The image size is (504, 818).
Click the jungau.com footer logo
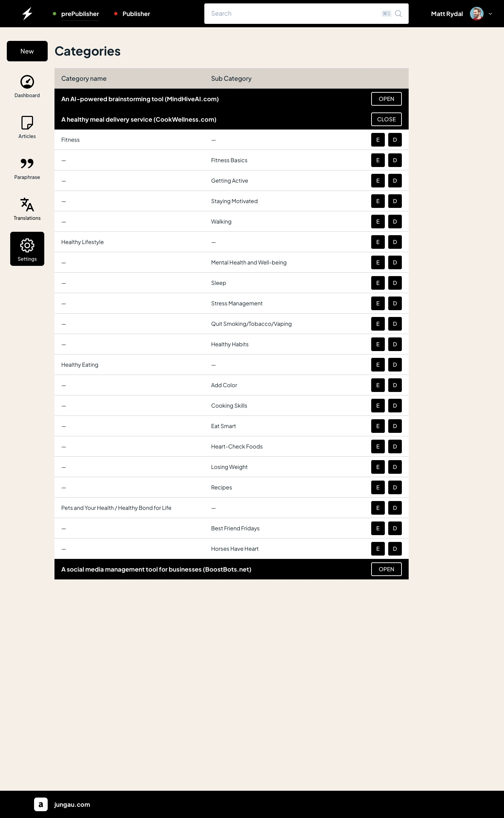click(41, 804)
